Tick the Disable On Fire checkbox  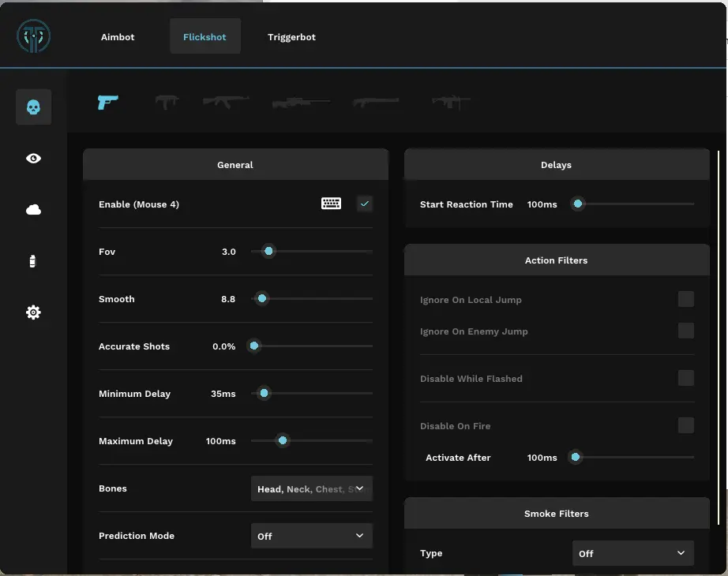(685, 425)
